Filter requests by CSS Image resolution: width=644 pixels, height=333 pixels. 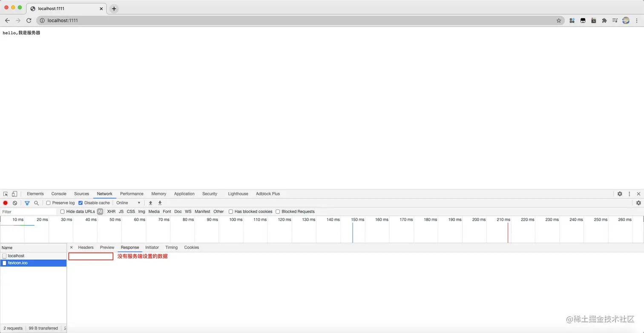(x=131, y=212)
